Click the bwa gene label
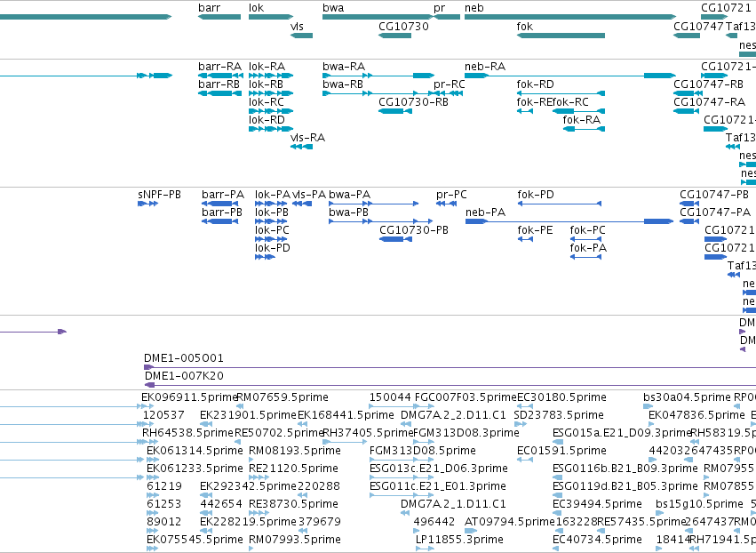Viewport: 756px width, 553px height. coord(333,8)
